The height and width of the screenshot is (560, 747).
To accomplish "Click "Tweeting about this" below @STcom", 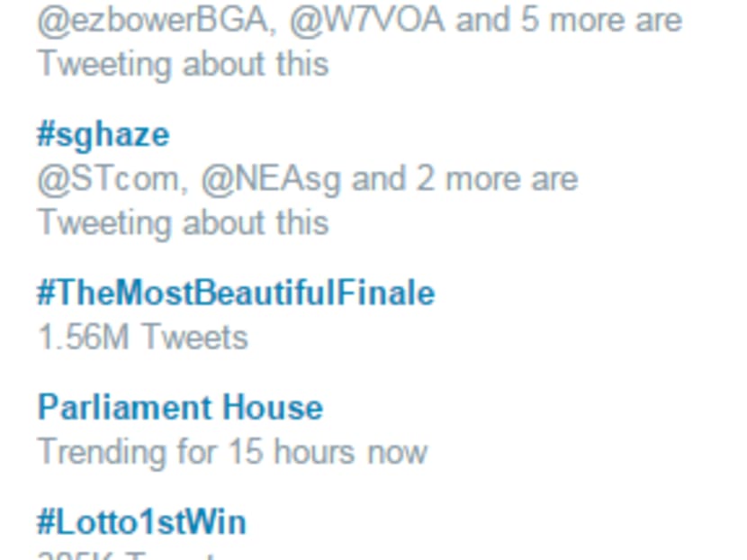I will click(183, 222).
